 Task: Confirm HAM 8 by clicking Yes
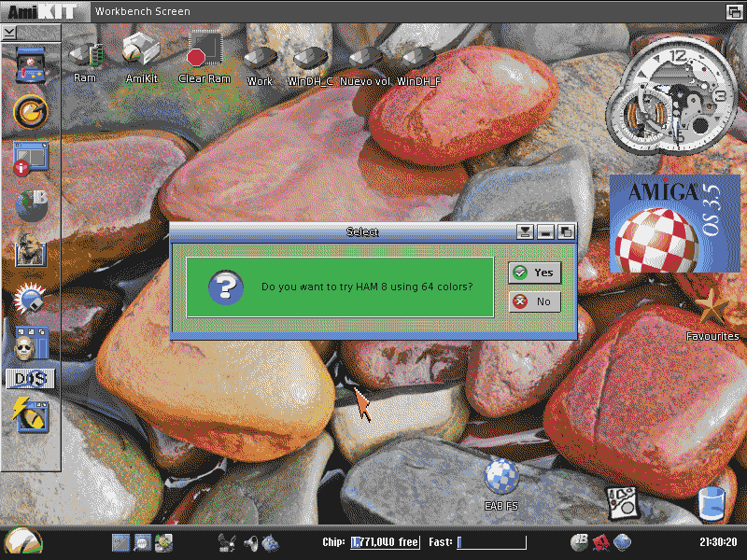pyautogui.click(x=534, y=273)
